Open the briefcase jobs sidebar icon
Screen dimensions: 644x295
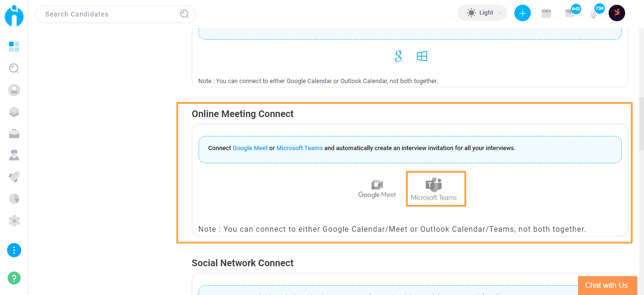pos(14,134)
